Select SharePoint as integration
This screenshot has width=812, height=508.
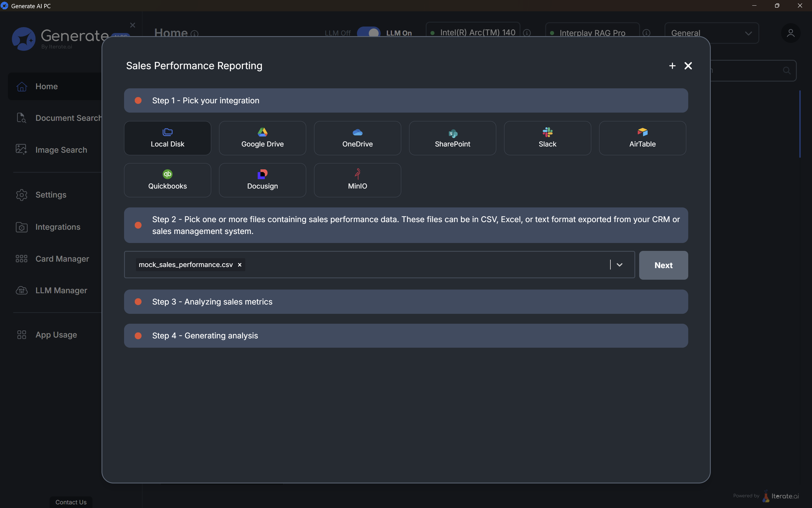(x=452, y=138)
